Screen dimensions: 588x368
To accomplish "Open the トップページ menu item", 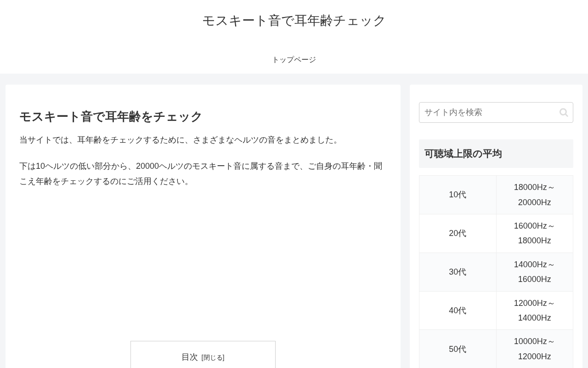I will click(294, 60).
